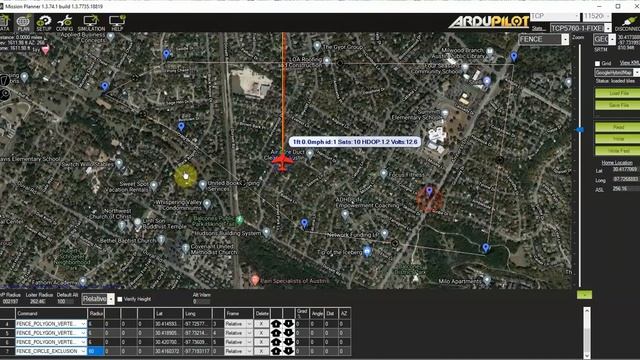This screenshot has width=640, height=360.
Task: Delete row 4 with its X button
Action: point(262,324)
